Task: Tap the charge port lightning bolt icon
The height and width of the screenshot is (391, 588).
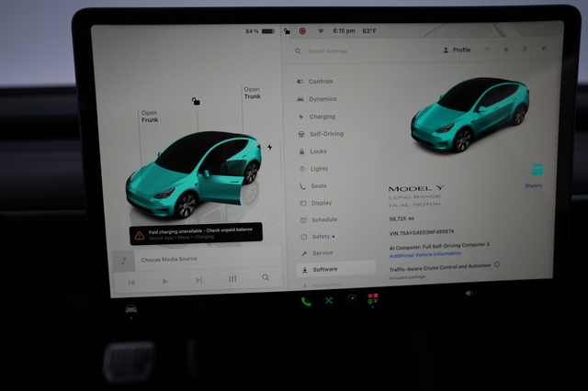Action: pos(269,147)
